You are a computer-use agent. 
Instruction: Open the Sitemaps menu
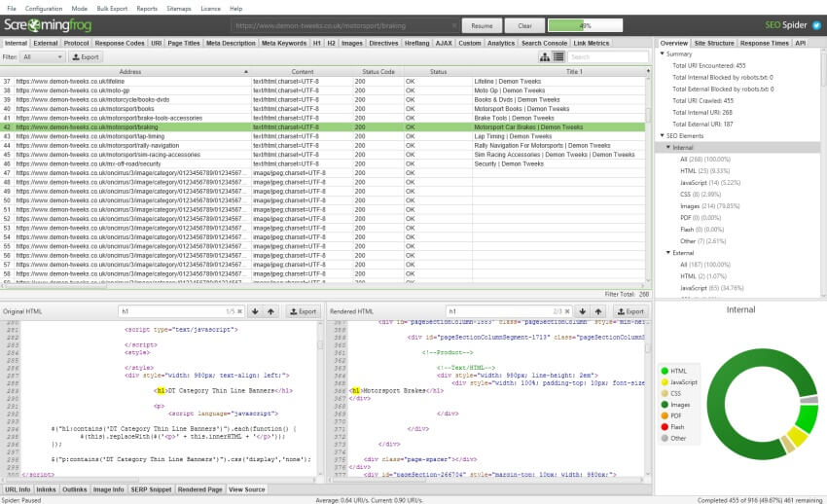179,9
